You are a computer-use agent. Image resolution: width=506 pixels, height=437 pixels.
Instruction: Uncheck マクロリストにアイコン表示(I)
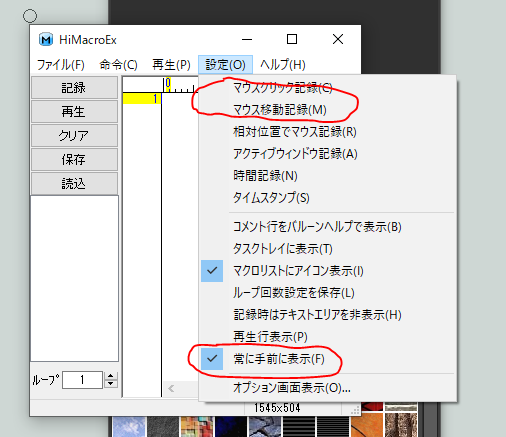coord(328,271)
